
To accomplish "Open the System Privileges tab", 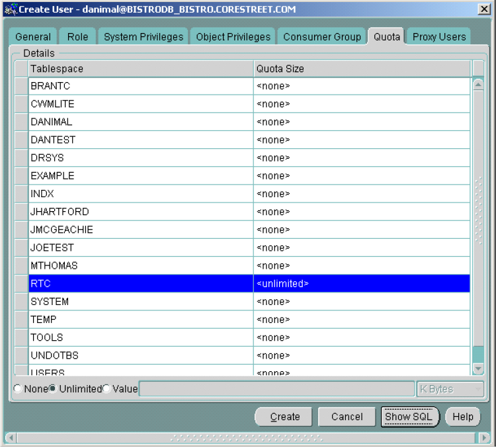I will tap(144, 37).
